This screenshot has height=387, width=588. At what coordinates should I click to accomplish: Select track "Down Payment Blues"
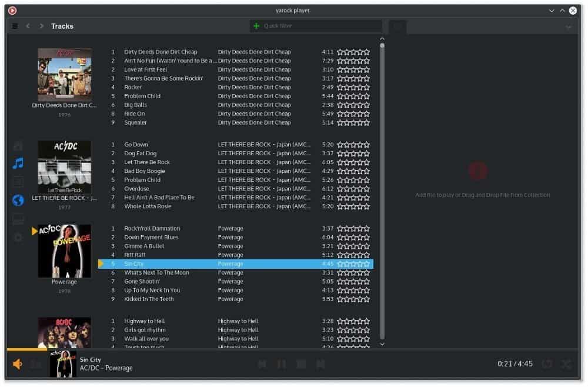coord(151,238)
